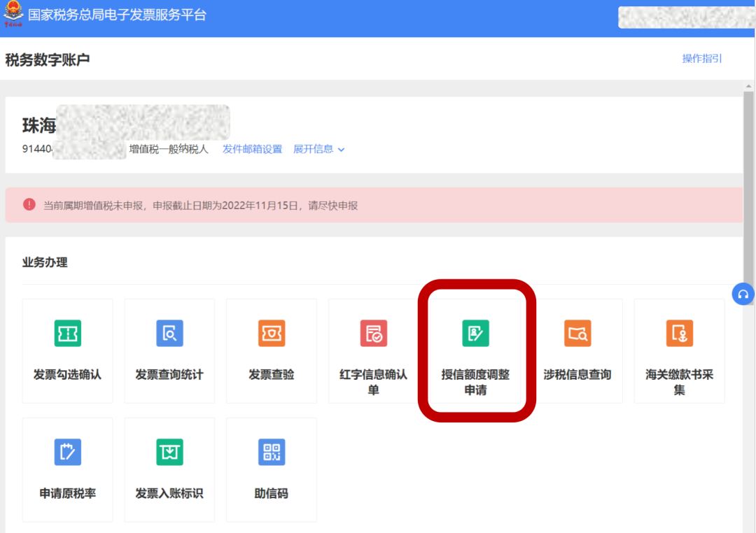Open 申请原税率 blue icon
This screenshot has width=756, height=533.
click(67, 452)
